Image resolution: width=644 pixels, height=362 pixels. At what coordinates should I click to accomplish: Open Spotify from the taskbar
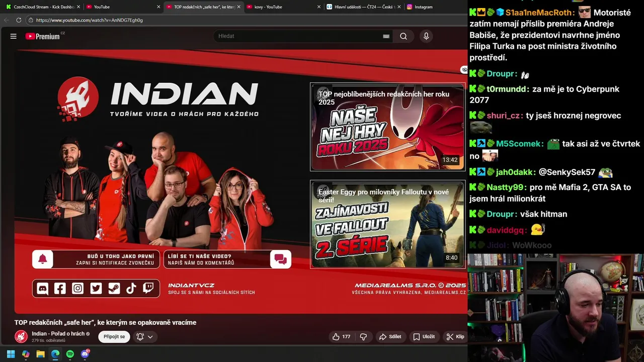[70, 354]
